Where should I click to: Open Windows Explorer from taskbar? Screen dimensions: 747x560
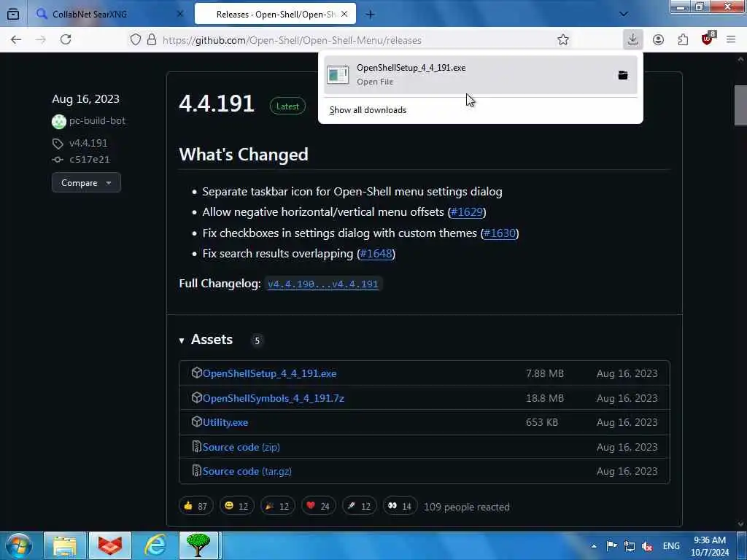point(65,545)
